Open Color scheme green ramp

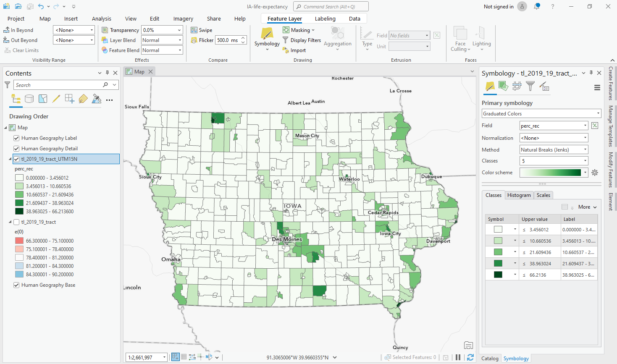pos(554,173)
